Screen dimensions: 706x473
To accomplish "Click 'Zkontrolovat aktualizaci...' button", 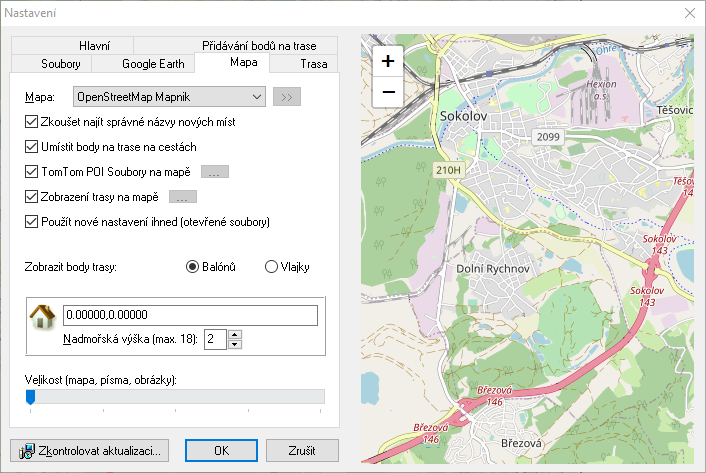I will pyautogui.click(x=91, y=450).
